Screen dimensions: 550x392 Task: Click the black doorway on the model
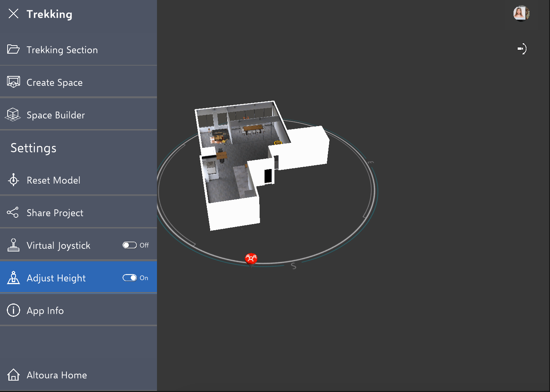click(x=268, y=176)
